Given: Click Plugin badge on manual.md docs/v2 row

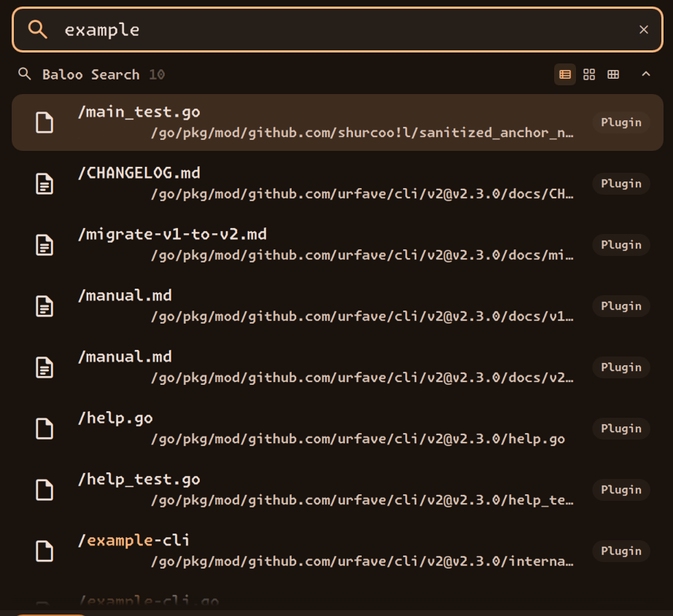Looking at the screenshot, I should click(621, 367).
